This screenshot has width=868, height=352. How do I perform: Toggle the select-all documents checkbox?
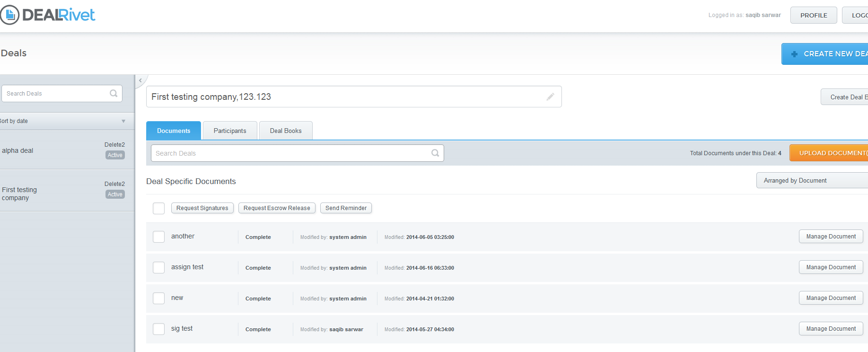point(158,208)
